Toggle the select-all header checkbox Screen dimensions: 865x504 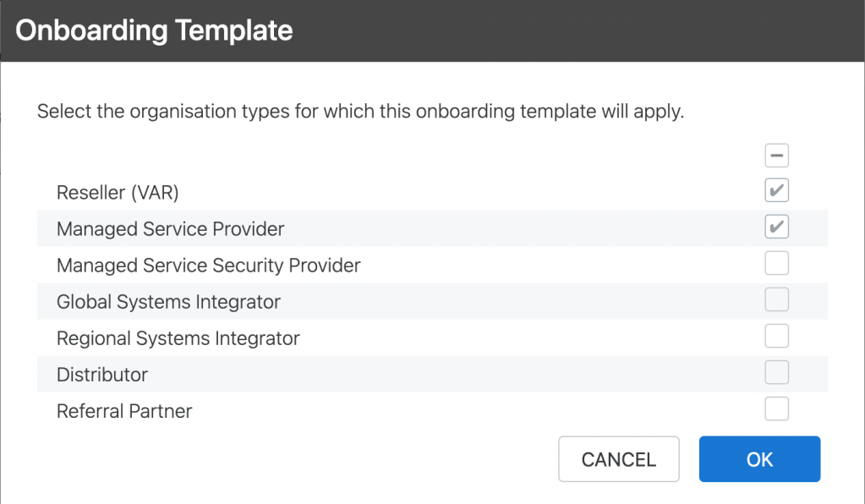pos(776,156)
